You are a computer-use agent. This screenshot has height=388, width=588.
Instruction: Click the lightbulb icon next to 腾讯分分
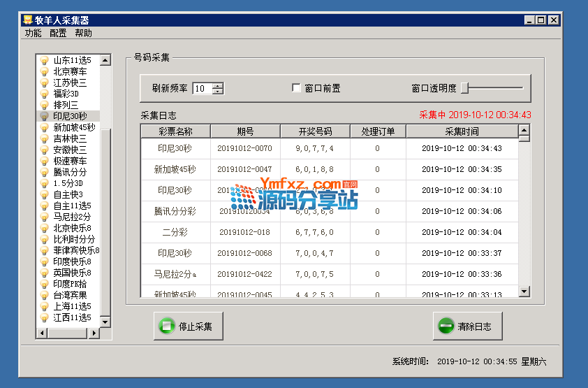click(45, 172)
